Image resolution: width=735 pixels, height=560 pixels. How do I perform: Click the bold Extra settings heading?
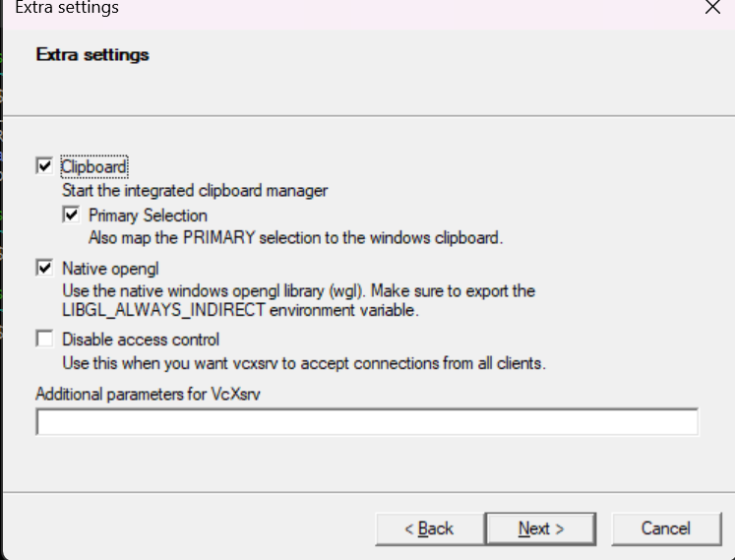click(92, 55)
